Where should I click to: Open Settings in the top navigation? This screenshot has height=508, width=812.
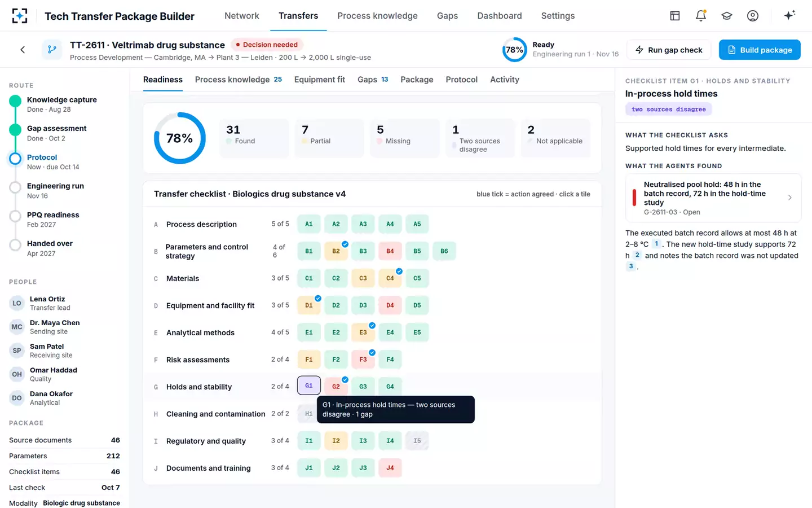(x=558, y=16)
